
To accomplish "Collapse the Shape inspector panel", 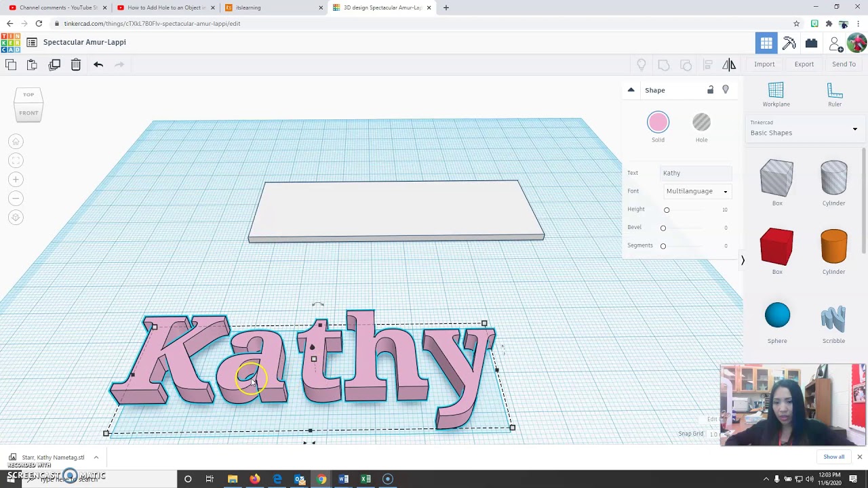I will (631, 90).
